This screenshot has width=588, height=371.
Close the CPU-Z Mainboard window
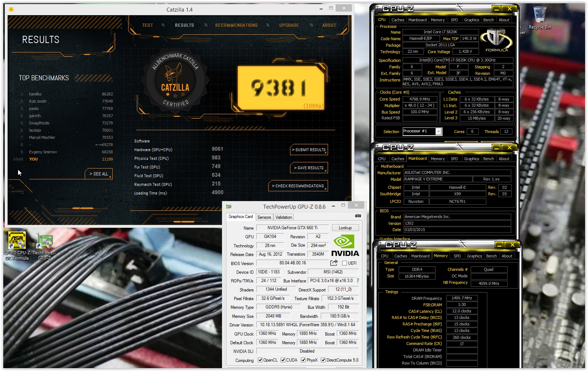[x=509, y=148]
